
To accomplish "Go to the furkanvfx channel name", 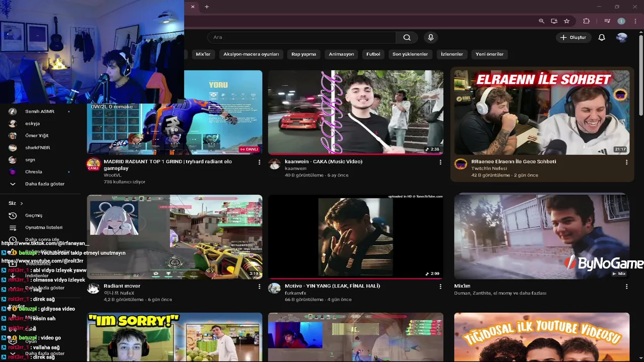I will [295, 293].
